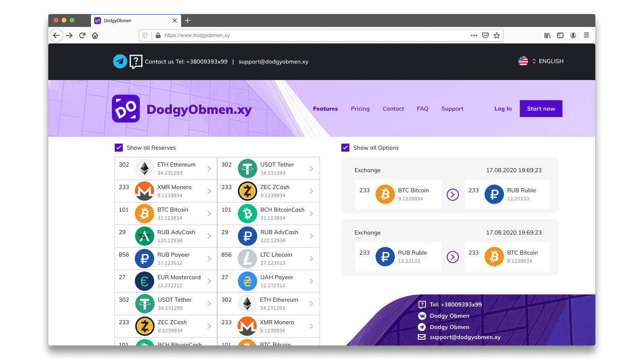Click the LTC Litecoin coin icon
Image resolution: width=644 pixels, height=362 pixels.
248,259
